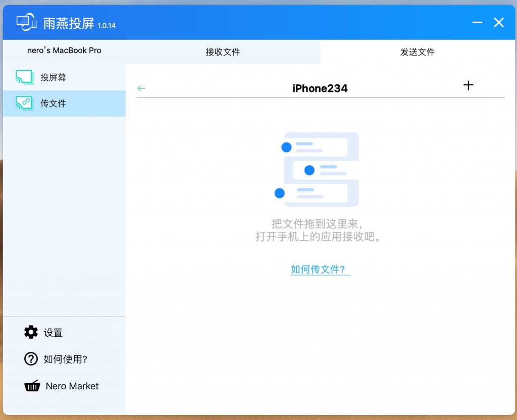Image resolution: width=517 pixels, height=420 pixels.
Task: Click the question mark help icon
Action: coord(31,359)
